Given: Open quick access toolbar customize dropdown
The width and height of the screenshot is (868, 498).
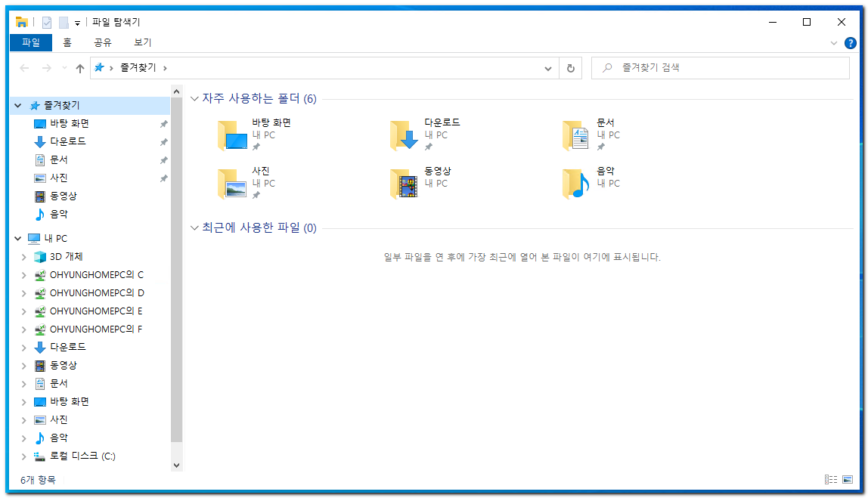Looking at the screenshot, I should (x=77, y=23).
